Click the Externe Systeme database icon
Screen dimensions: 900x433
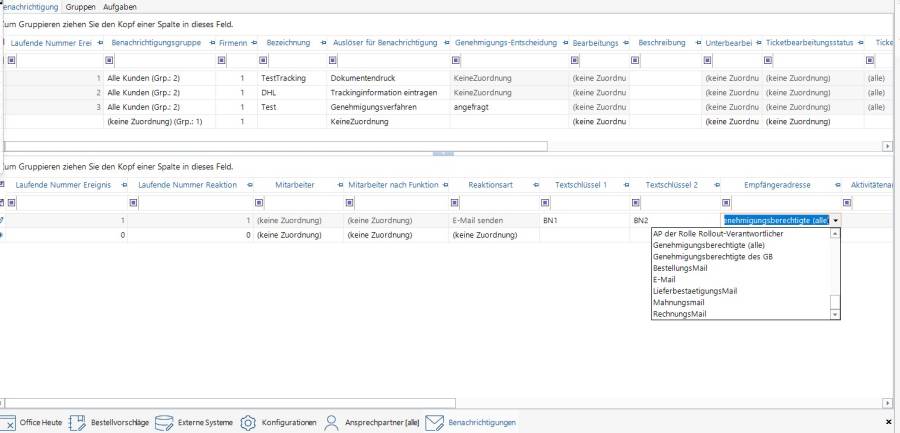point(165,423)
